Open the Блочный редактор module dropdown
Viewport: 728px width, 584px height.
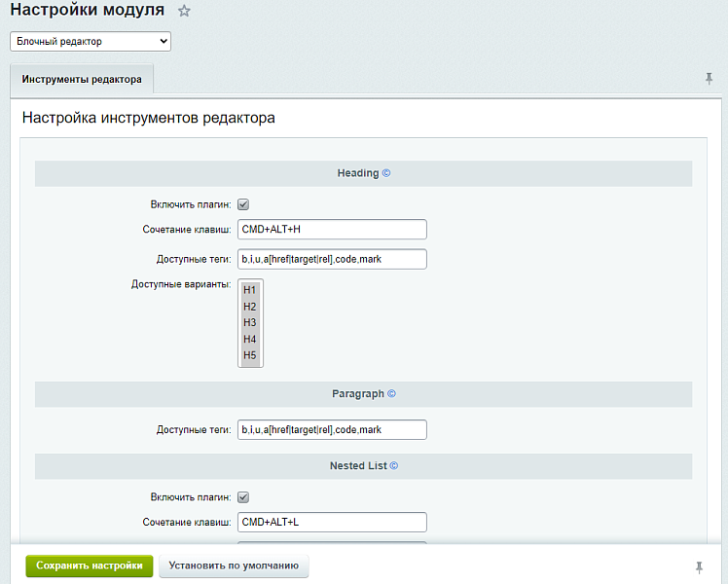[91, 42]
